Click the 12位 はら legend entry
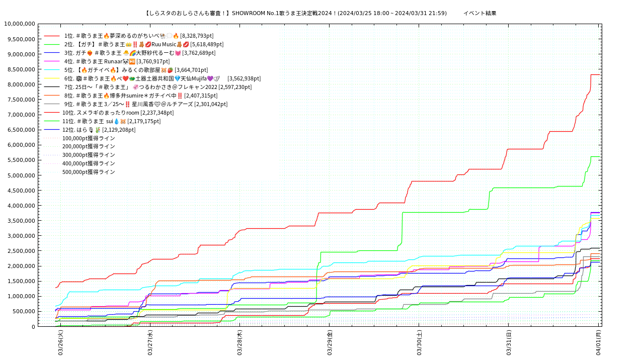The width and height of the screenshot is (644, 362). click(99, 130)
